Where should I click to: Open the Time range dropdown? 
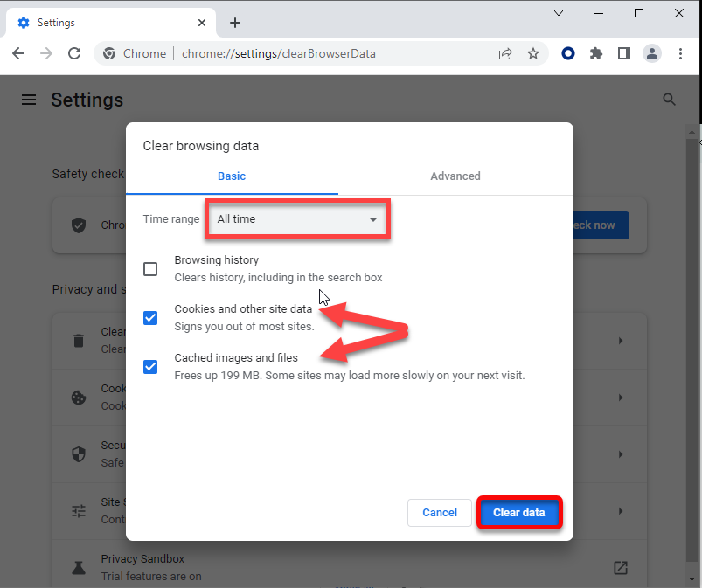(x=297, y=219)
